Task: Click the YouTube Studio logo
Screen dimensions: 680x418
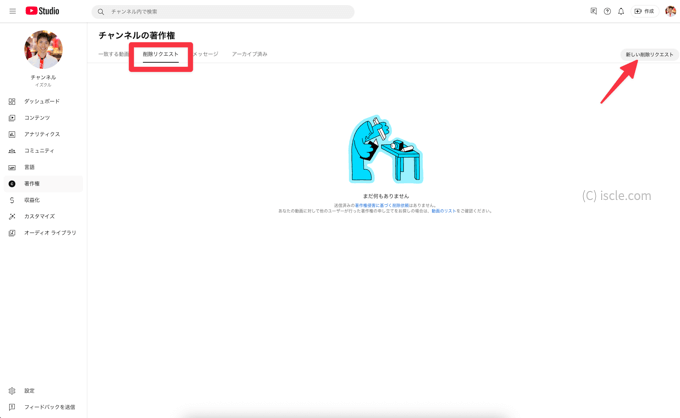Action: [43, 11]
